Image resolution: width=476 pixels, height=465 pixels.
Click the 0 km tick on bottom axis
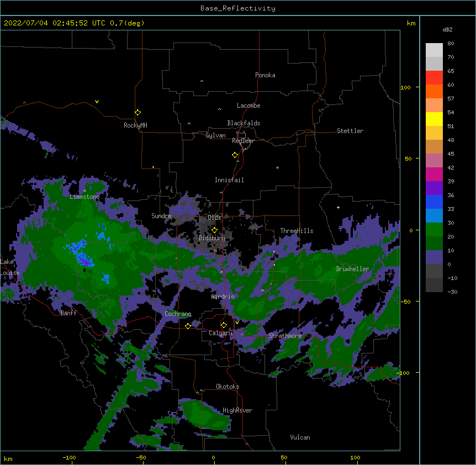tap(213, 457)
